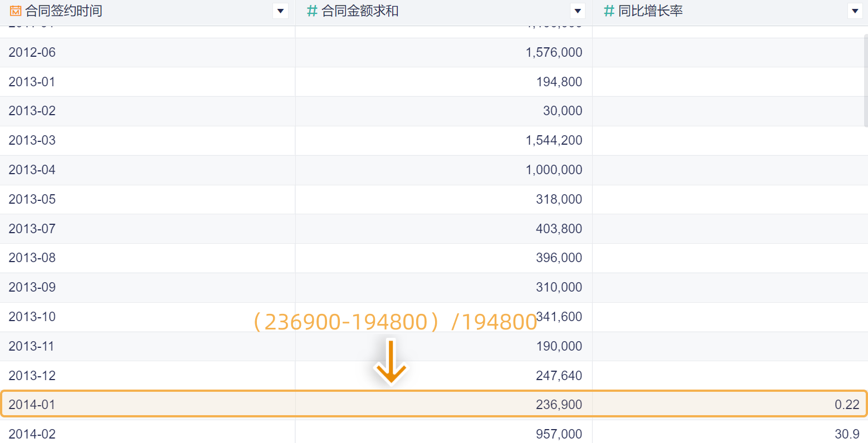Click amount value 247,640
Image resolution: width=868 pixels, height=443 pixels.
(x=559, y=376)
